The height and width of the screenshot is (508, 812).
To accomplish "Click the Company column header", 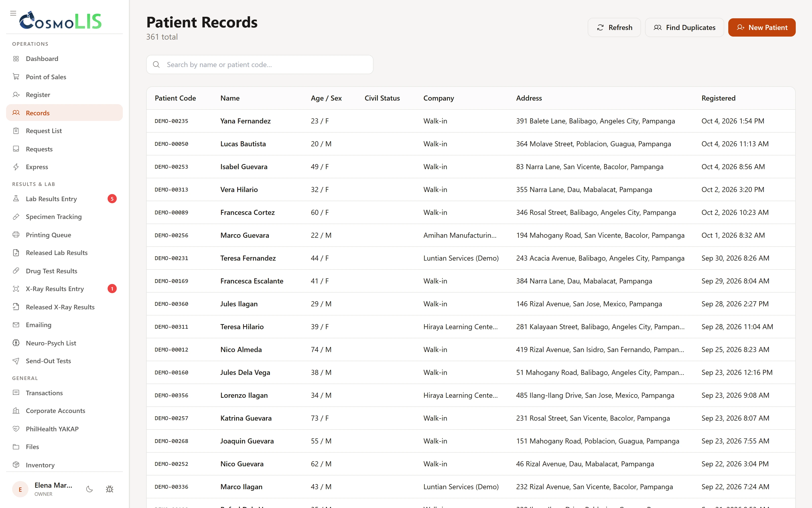I will (438, 98).
